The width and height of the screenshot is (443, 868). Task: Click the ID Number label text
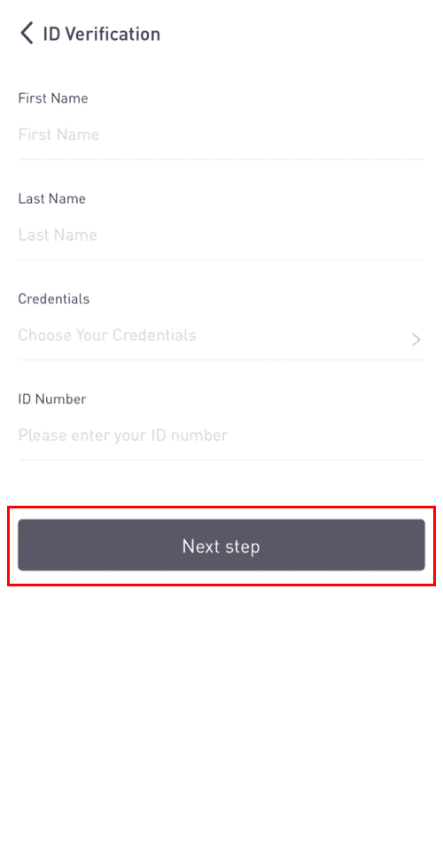52,399
